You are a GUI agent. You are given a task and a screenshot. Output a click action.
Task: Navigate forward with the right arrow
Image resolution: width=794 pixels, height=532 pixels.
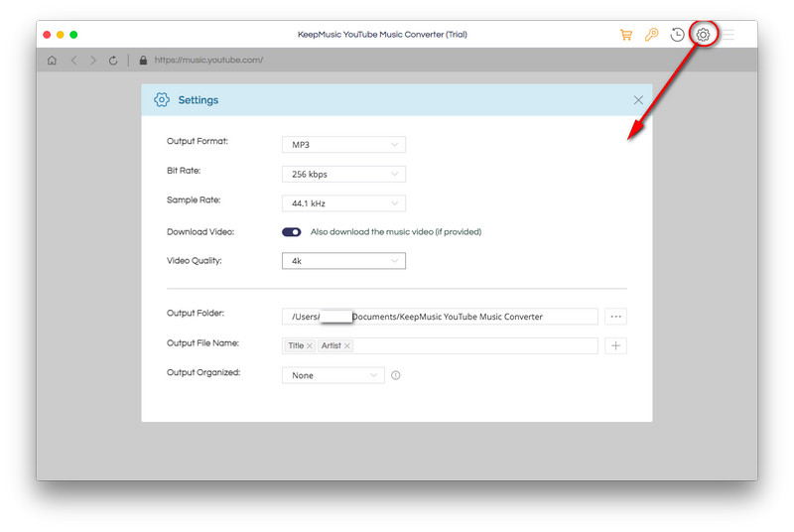93,61
